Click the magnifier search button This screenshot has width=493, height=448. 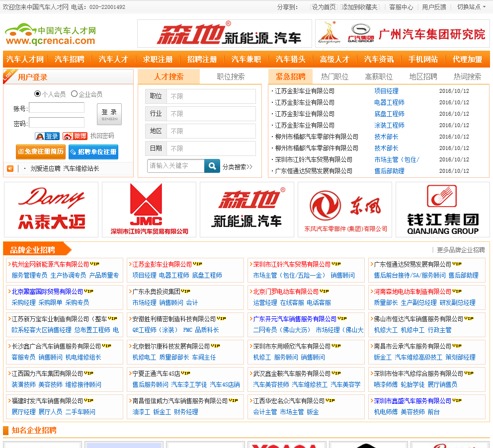212,166
